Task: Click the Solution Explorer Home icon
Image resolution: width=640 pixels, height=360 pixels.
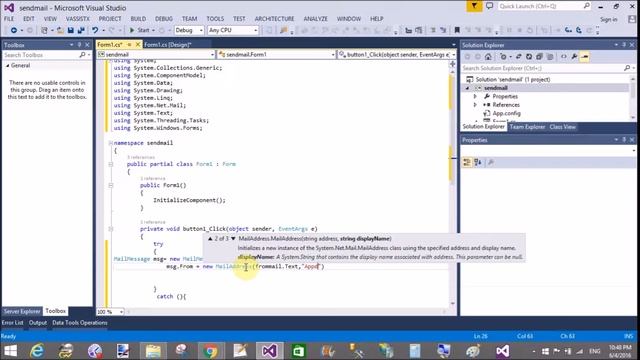Action: click(x=488, y=57)
